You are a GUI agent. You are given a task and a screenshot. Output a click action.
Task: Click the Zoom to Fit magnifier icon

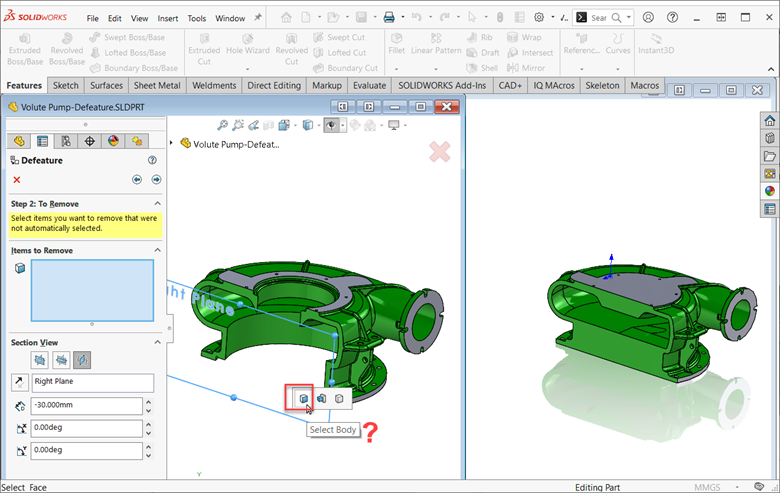[x=222, y=125]
